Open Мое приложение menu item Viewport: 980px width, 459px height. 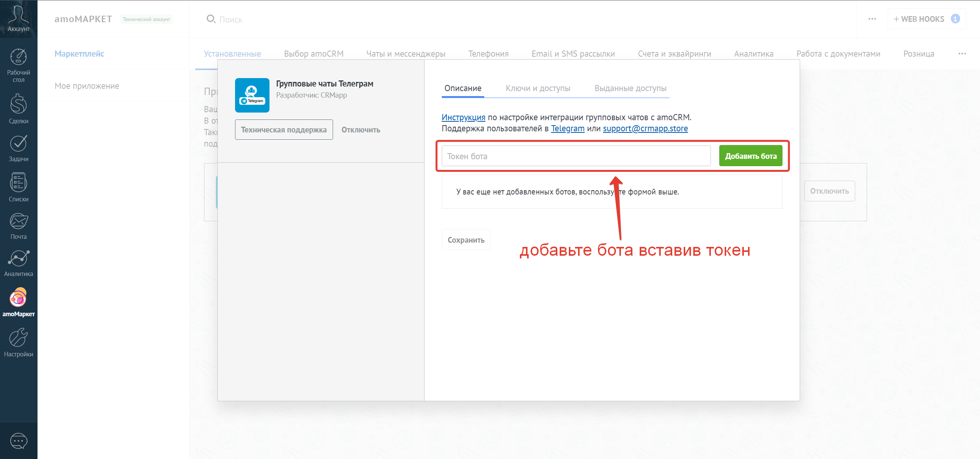87,86
